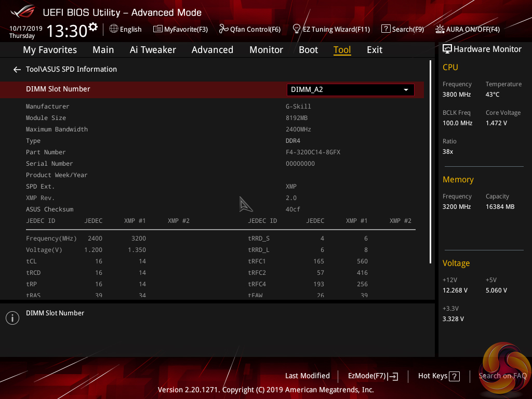Screen dimensions: 532x399
Task: Click the EzMode exit arrow icon
Action: click(393, 376)
